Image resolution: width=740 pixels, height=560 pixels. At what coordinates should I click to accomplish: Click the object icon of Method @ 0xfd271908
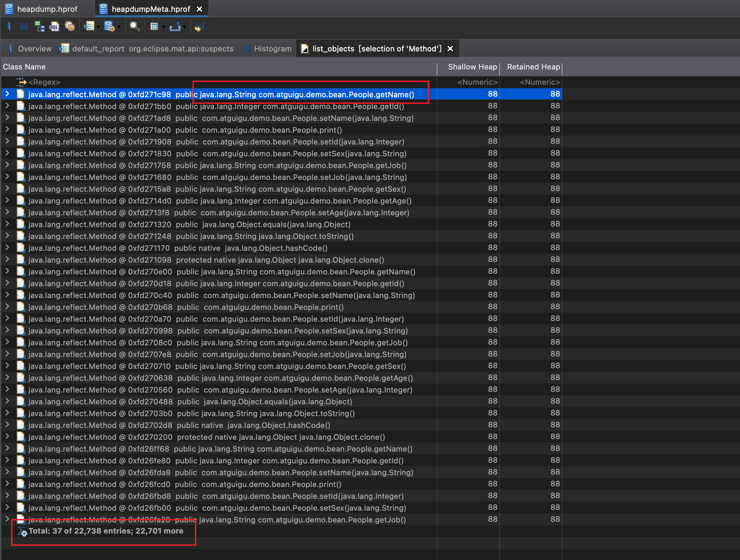(x=21, y=141)
